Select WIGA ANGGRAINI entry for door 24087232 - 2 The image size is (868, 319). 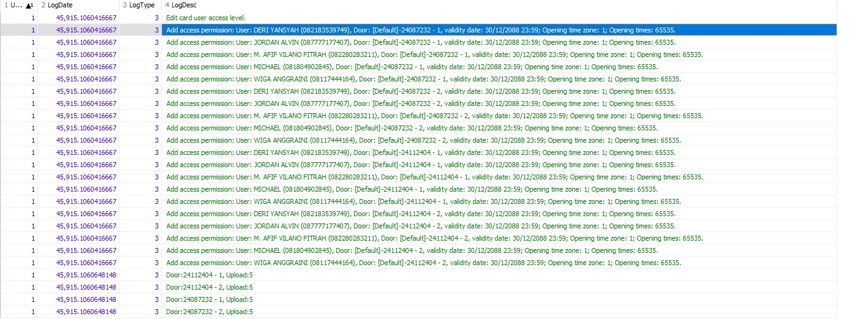click(423, 140)
